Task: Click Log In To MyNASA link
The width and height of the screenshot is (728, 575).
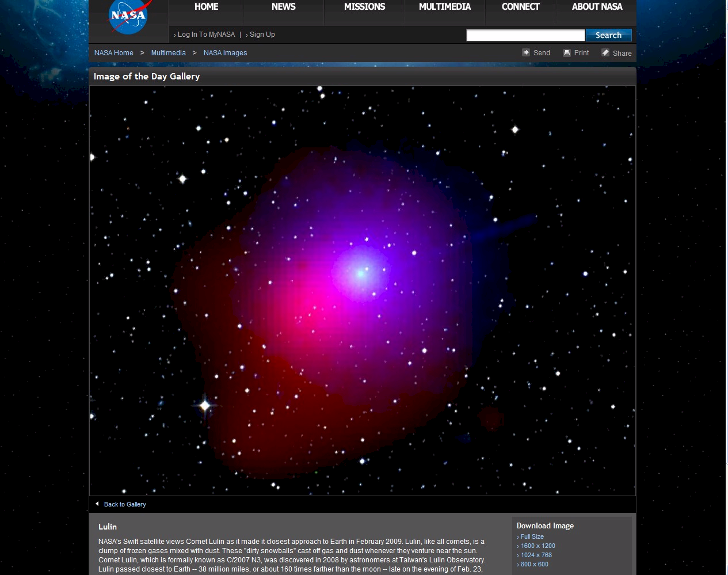Action: click(206, 35)
